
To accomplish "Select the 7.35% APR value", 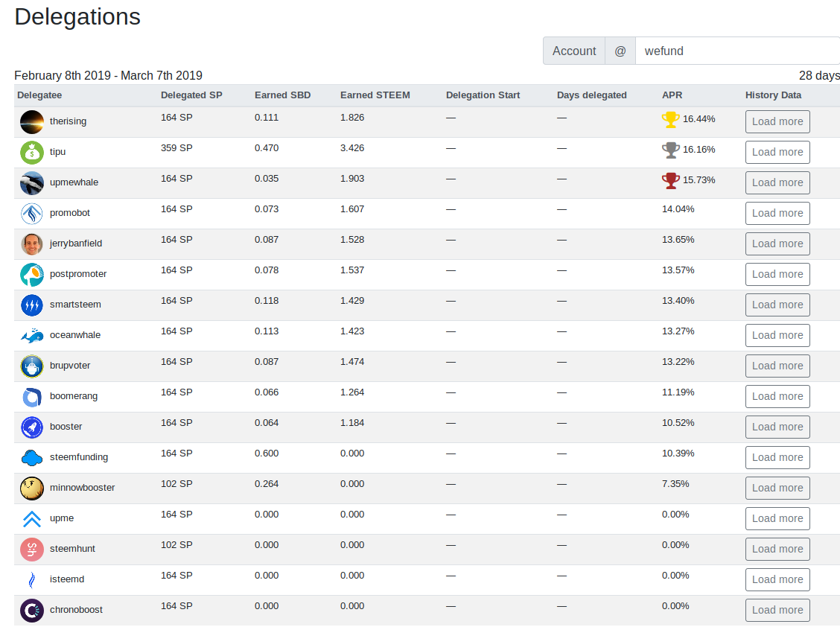I will (x=675, y=485).
